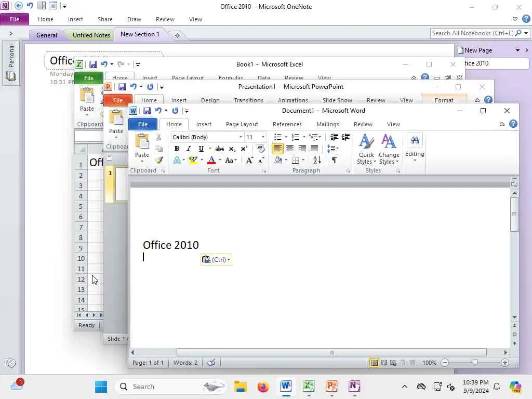
Task: Align text right in Word
Action: pyautogui.click(x=302, y=149)
